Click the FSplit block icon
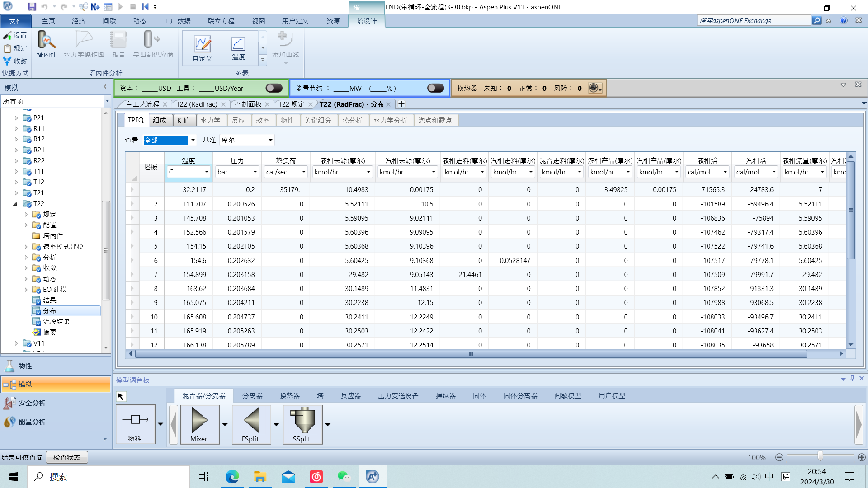 pyautogui.click(x=251, y=424)
